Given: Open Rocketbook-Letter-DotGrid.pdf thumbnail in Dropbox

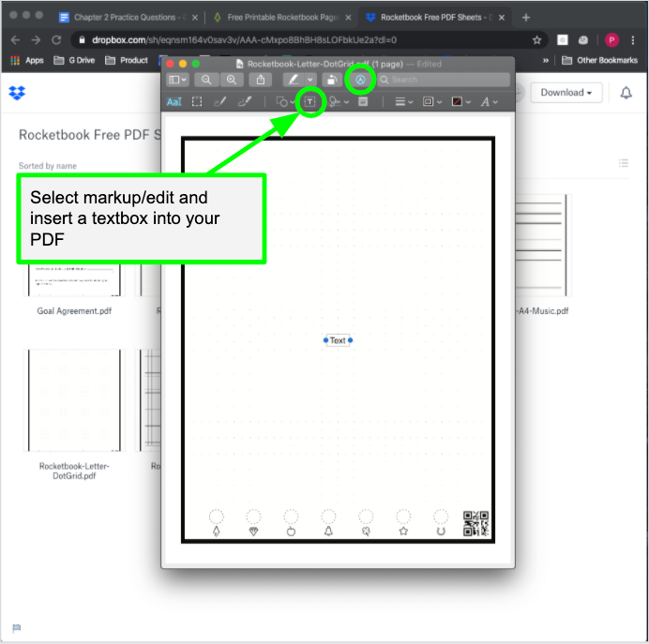Looking at the screenshot, I should point(74,400).
